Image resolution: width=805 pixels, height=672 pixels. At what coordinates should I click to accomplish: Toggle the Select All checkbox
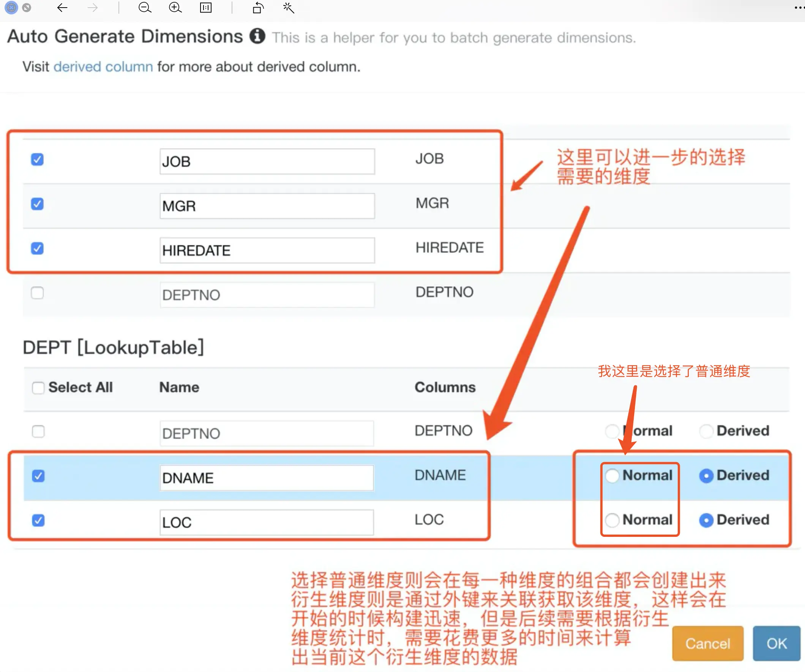(38, 388)
